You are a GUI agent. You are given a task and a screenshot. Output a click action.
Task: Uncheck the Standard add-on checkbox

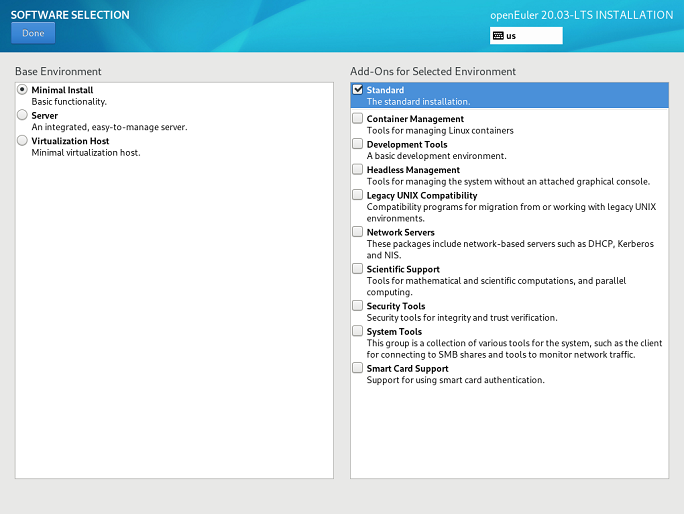tap(358, 90)
